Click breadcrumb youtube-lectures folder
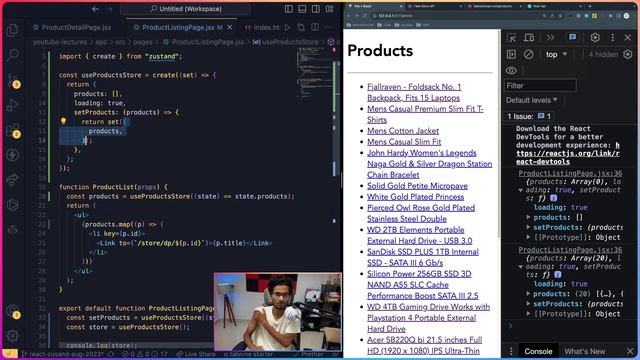The height and width of the screenshot is (360, 640). pyautogui.click(x=60, y=42)
